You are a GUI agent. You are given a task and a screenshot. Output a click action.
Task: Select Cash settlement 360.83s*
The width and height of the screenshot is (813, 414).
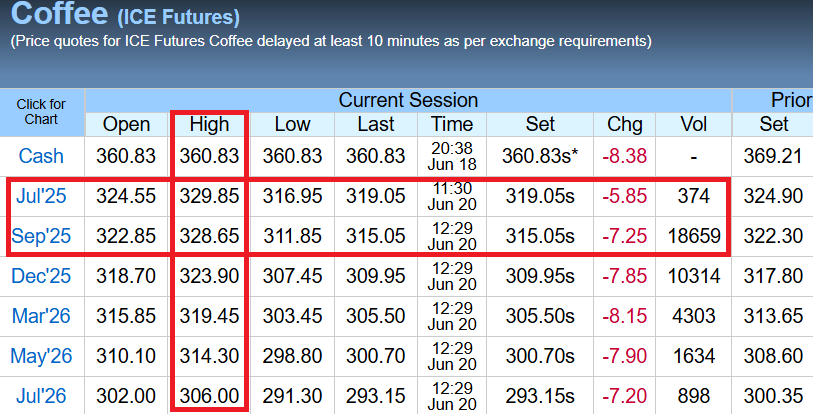click(540, 156)
